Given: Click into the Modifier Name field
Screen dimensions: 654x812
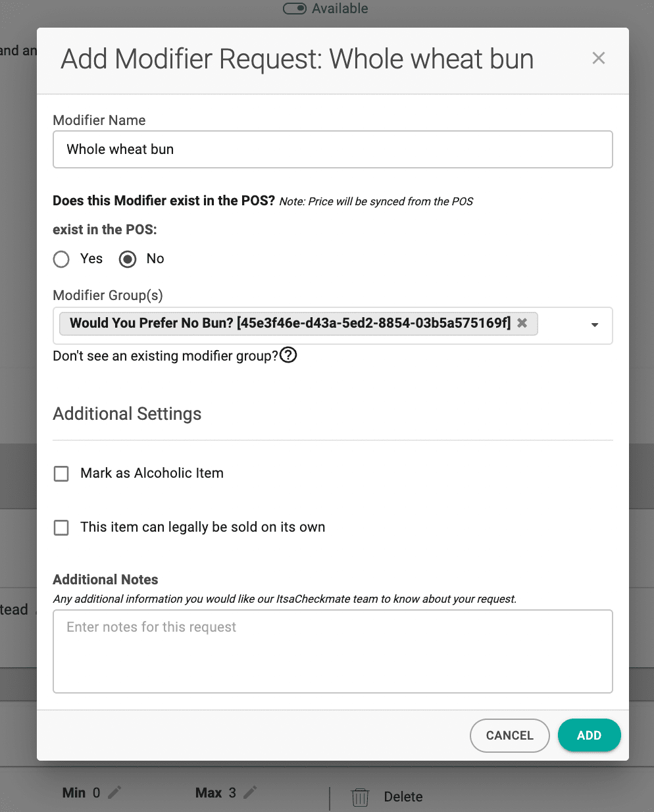Looking at the screenshot, I should [332, 149].
